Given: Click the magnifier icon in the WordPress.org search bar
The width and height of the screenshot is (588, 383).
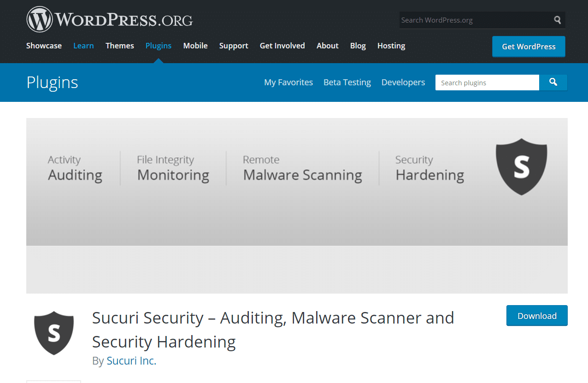Looking at the screenshot, I should click(557, 20).
